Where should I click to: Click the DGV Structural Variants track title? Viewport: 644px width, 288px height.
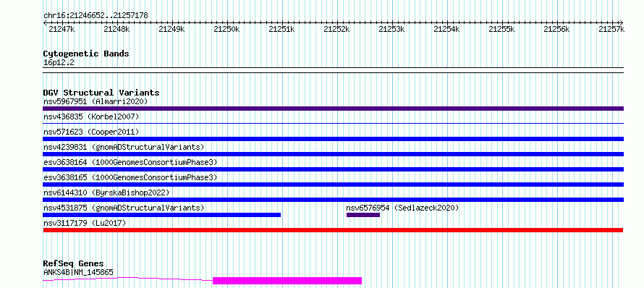pos(101,93)
